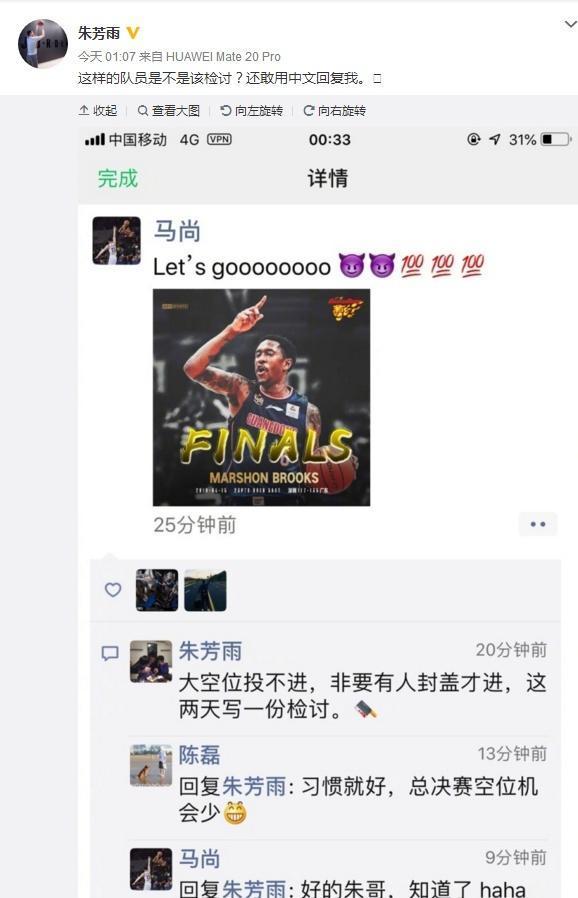Open 朱芳雨's name in the comment
The height and width of the screenshot is (898, 578).
tap(210, 651)
